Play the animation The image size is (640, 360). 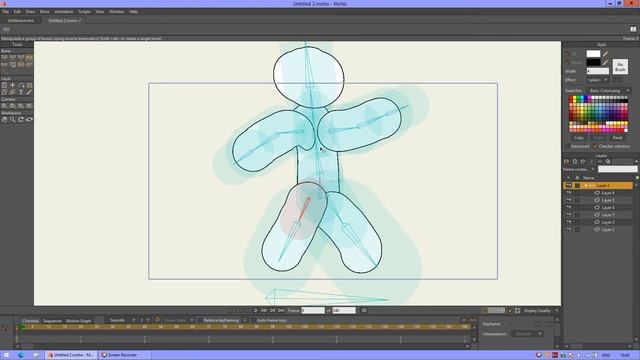coord(256,311)
